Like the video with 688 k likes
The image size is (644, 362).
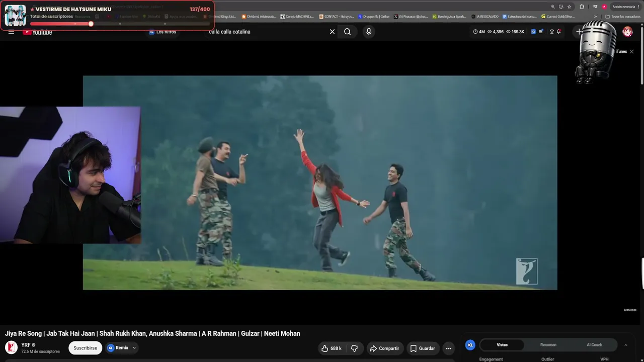[x=331, y=348]
